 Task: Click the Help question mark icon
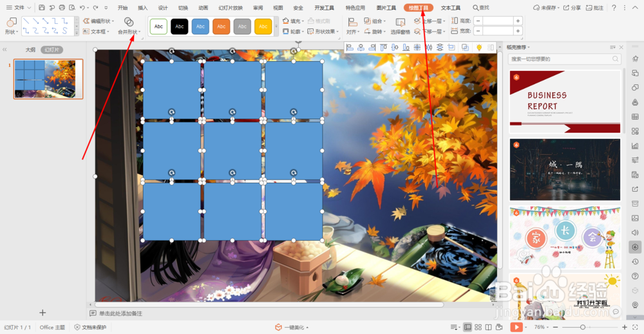point(614,7)
